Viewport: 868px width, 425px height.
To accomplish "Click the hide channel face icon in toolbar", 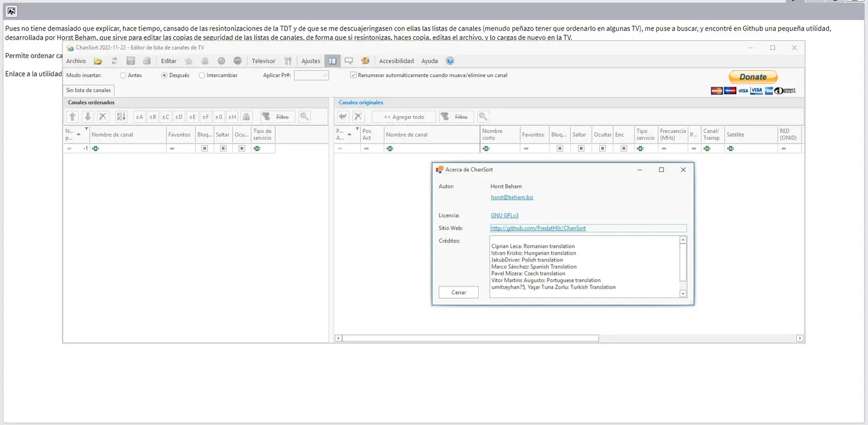I will tap(237, 61).
